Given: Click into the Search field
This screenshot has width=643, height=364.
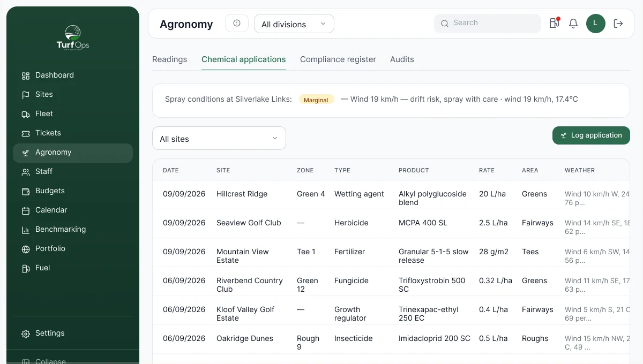Looking at the screenshot, I should (x=488, y=24).
